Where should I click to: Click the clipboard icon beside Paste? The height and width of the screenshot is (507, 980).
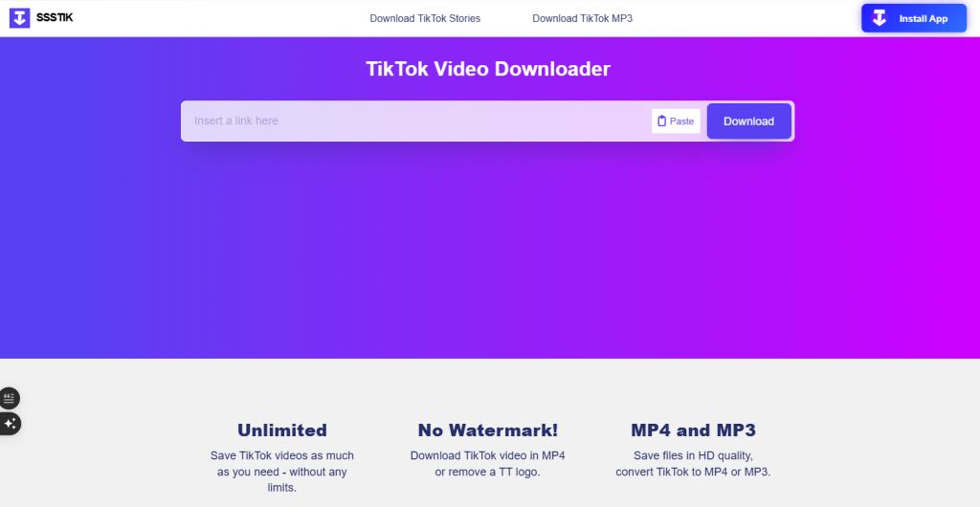(662, 121)
